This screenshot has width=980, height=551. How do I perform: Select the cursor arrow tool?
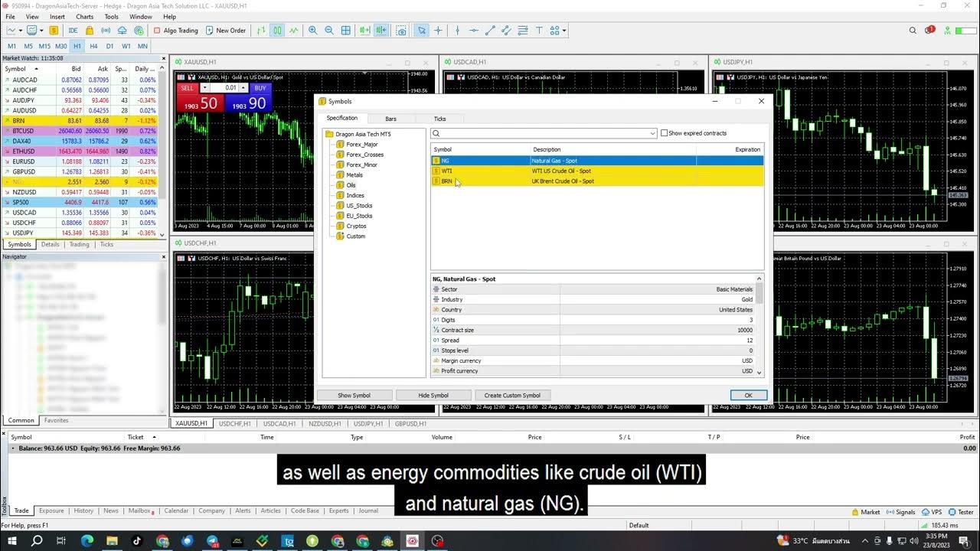pyautogui.click(x=422, y=31)
